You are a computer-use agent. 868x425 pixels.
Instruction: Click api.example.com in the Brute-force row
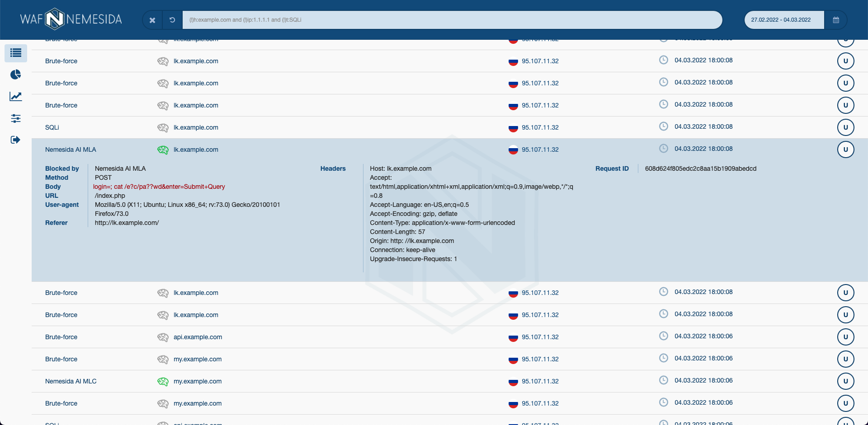click(x=198, y=337)
